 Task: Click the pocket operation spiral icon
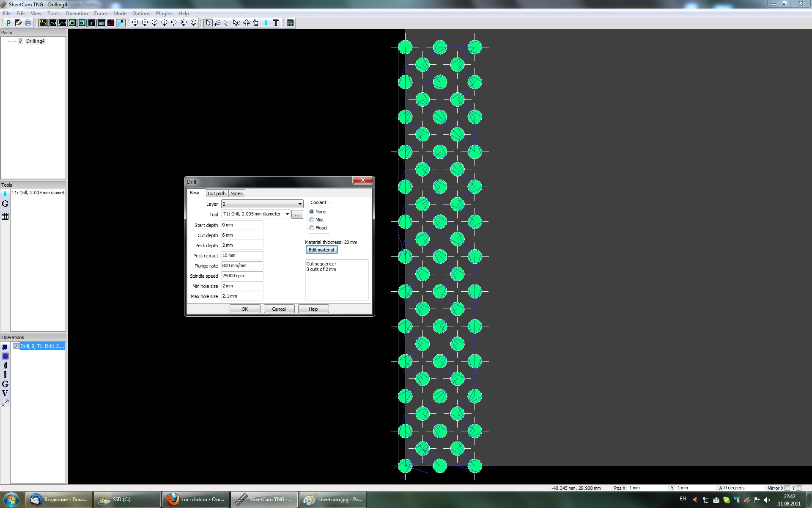[x=5, y=356]
